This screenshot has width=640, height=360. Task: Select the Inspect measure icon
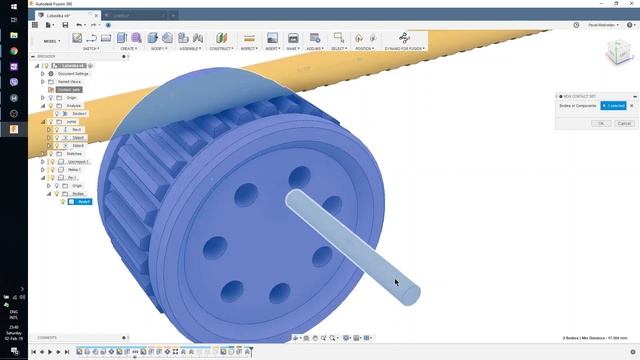coord(249,38)
